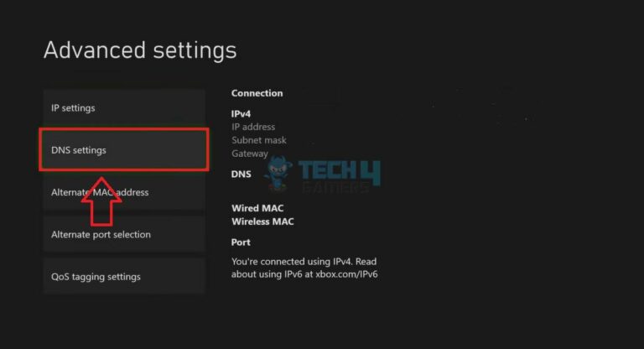Click the Subnet mask label
Screen dimensions: 644x349
[x=259, y=140]
